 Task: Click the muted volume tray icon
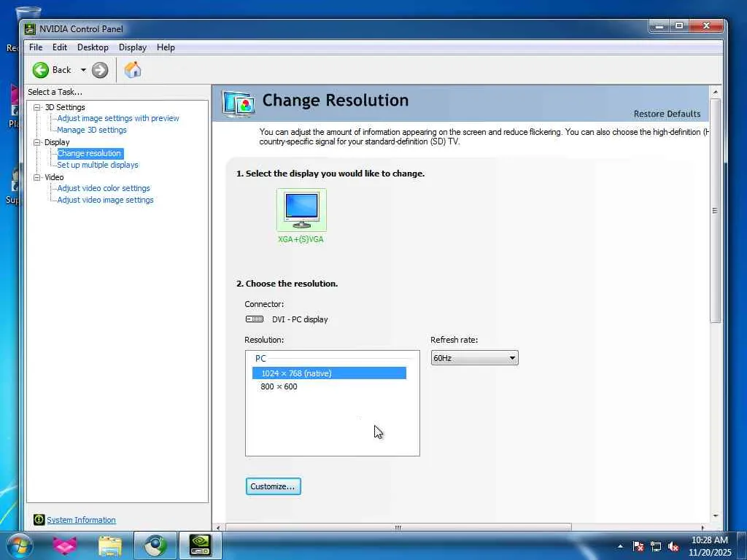click(x=673, y=546)
